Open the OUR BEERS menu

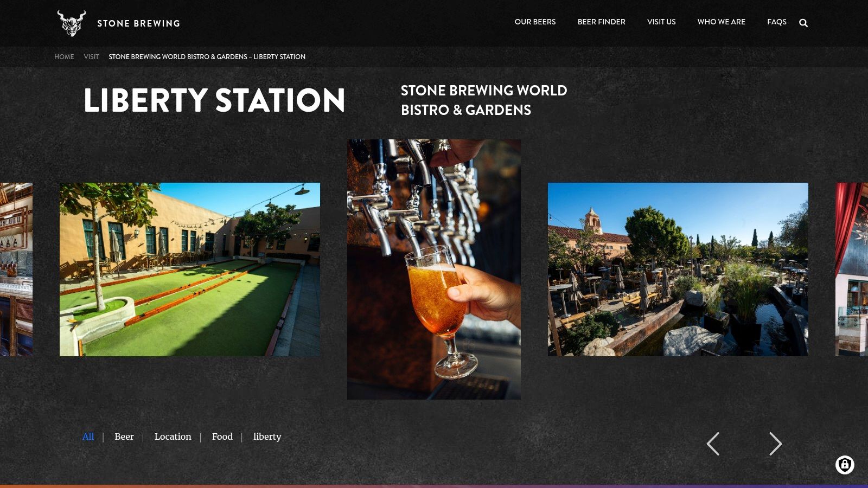[x=535, y=22]
